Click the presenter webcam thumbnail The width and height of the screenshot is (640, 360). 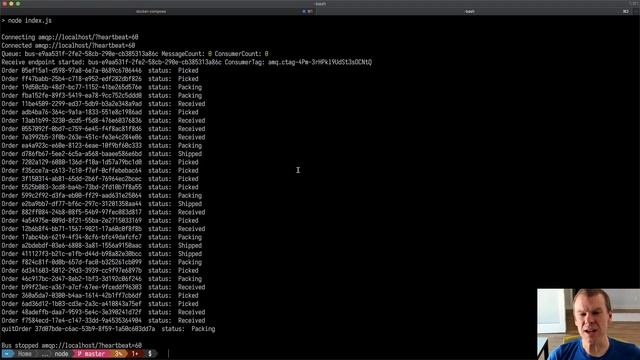[x=589, y=324]
